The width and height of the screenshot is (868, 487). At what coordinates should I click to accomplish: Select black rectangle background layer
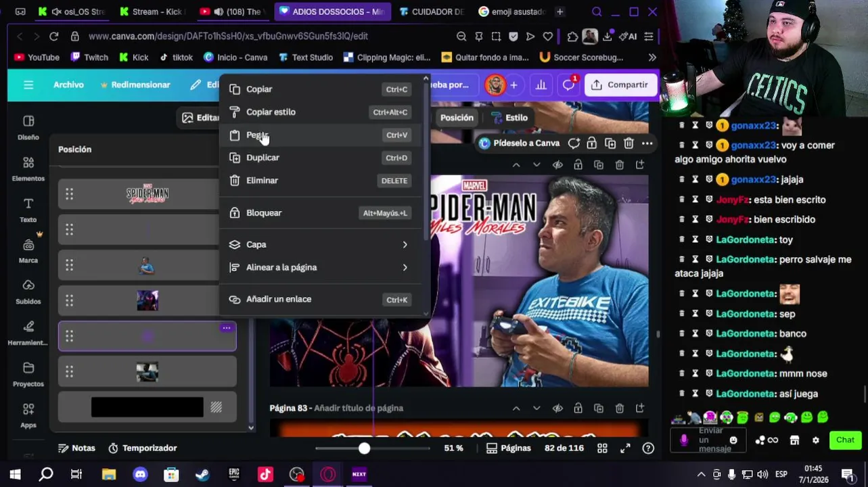[147, 407]
